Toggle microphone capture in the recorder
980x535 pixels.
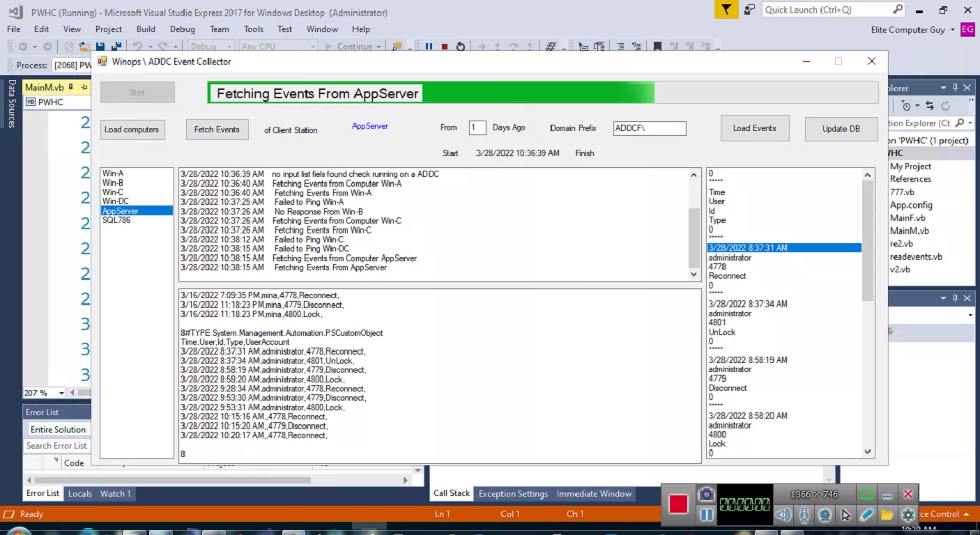(x=804, y=515)
